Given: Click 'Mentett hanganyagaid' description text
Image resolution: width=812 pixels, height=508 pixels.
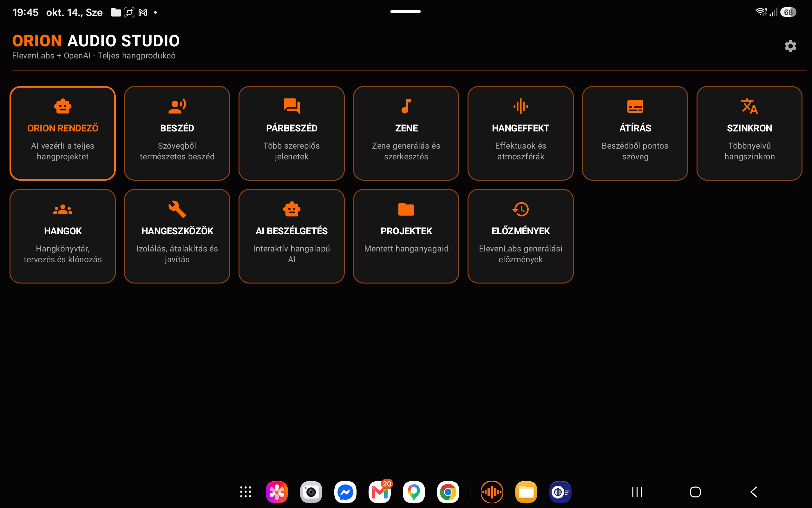Looking at the screenshot, I should coord(406,249).
